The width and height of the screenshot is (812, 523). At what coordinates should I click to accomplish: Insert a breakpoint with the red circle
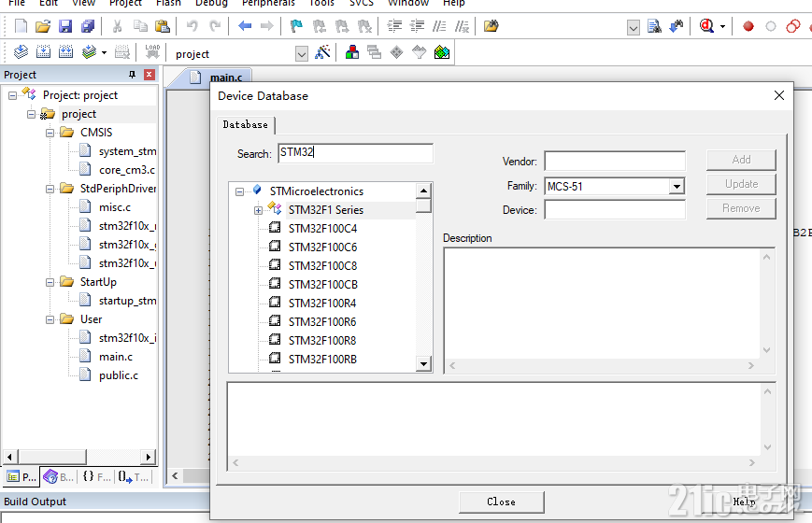748,26
